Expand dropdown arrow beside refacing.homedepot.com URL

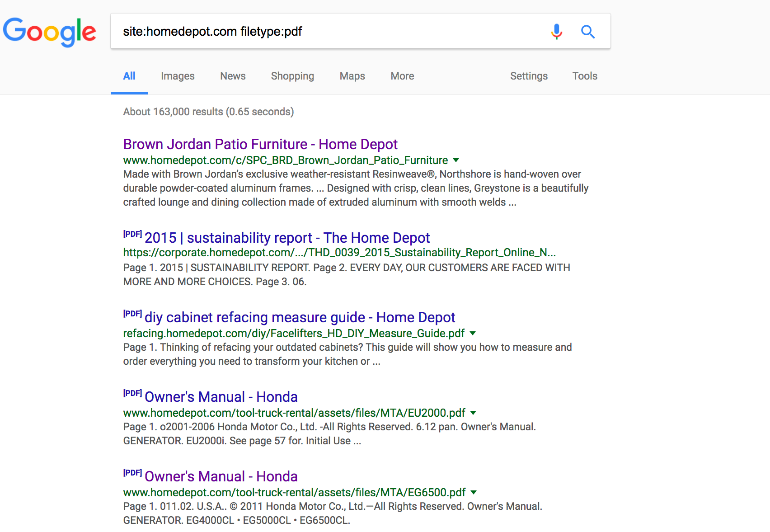[473, 333]
